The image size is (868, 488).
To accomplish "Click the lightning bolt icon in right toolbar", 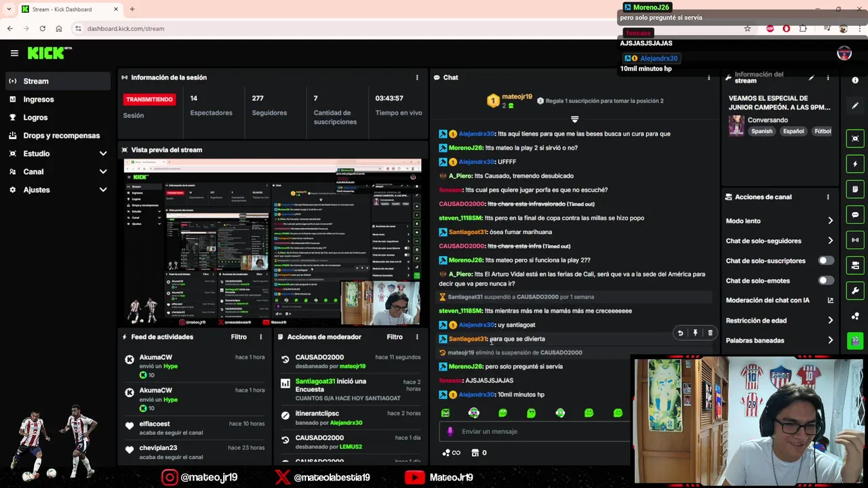I will pyautogui.click(x=855, y=164).
